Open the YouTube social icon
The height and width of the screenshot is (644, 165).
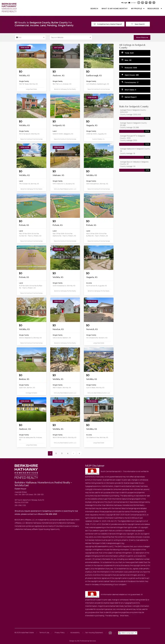coord(146,3)
